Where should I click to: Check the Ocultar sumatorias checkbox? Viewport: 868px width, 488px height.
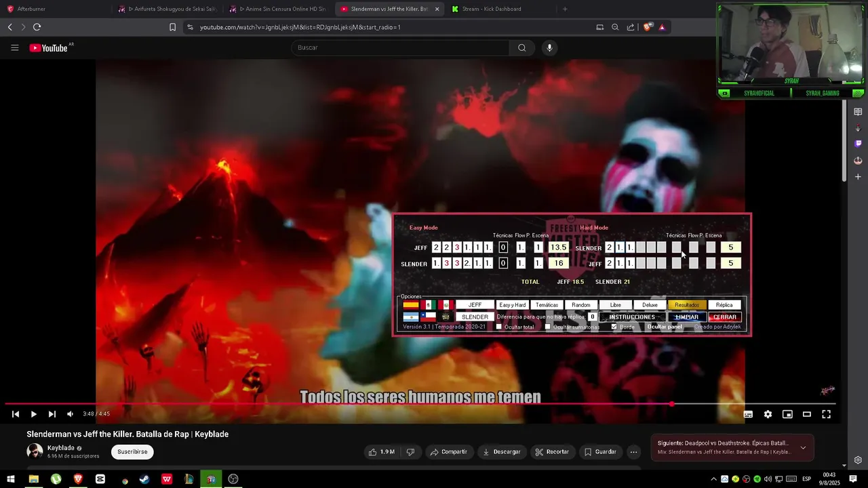(547, 327)
